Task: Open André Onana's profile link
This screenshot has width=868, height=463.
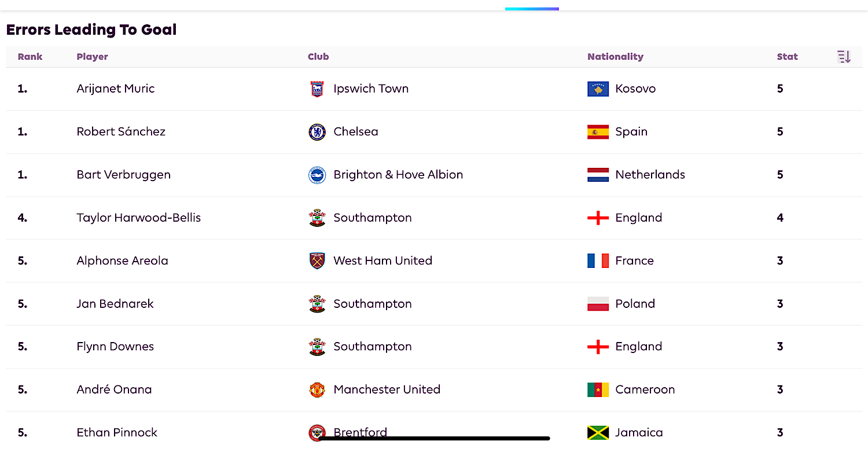Action: (114, 389)
